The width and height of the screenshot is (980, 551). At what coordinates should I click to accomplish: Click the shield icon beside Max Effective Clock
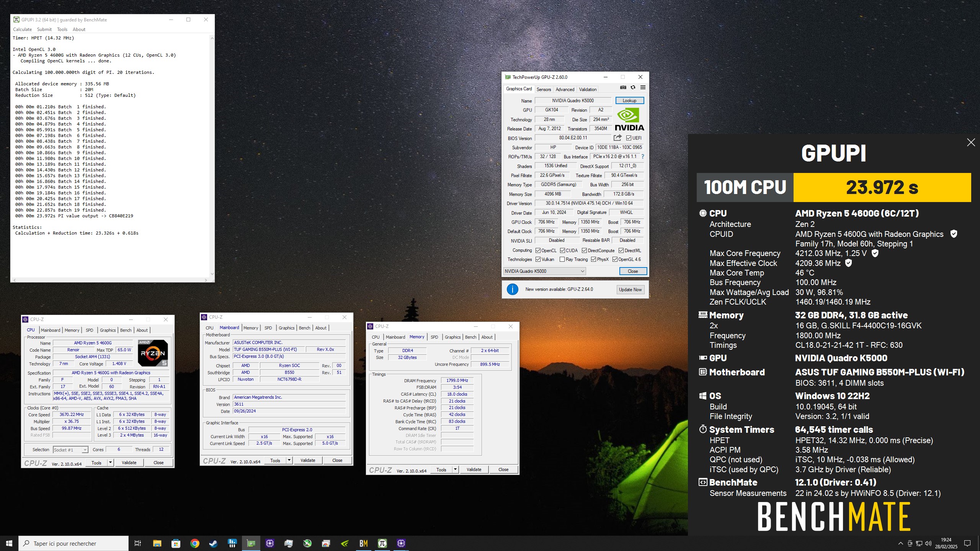(848, 263)
